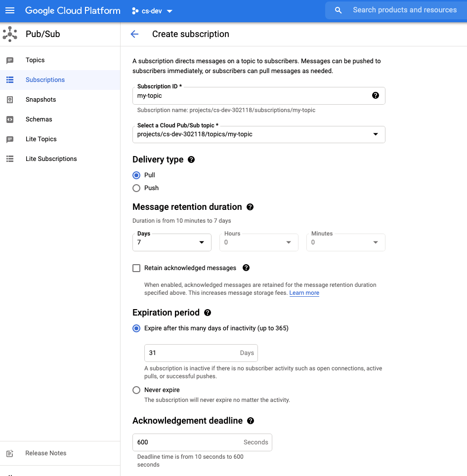The width and height of the screenshot is (467, 476).
Task: Open help tooltip for Message retention duration
Action: pyautogui.click(x=250, y=207)
